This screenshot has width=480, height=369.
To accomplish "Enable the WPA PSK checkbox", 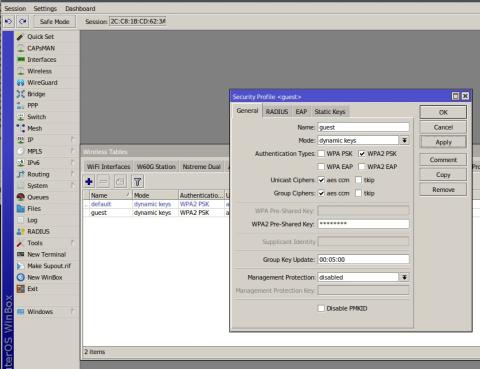I will 321,154.
